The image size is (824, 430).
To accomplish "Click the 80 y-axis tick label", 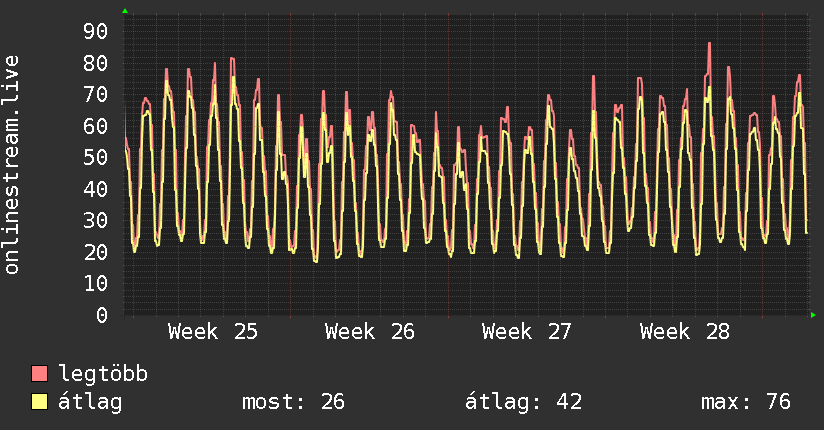I will (96, 63).
